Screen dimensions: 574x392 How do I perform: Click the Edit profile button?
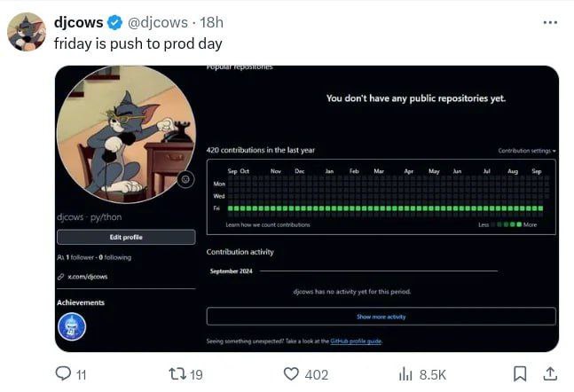pyautogui.click(x=126, y=237)
